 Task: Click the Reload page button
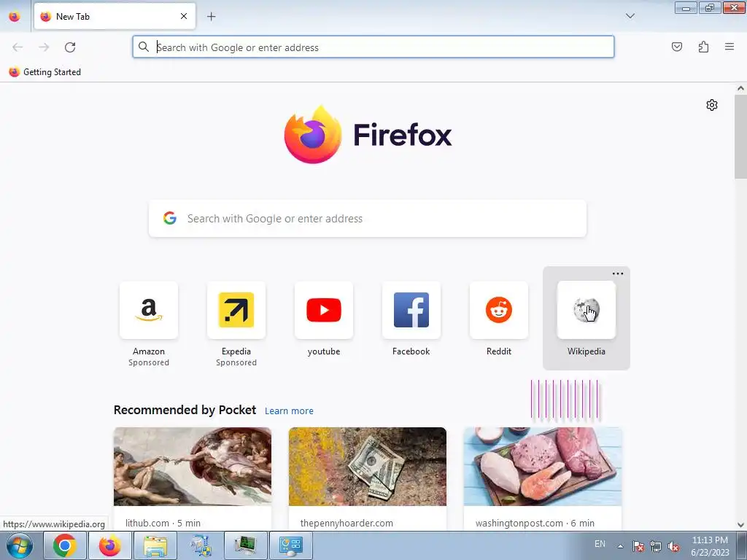tap(70, 47)
